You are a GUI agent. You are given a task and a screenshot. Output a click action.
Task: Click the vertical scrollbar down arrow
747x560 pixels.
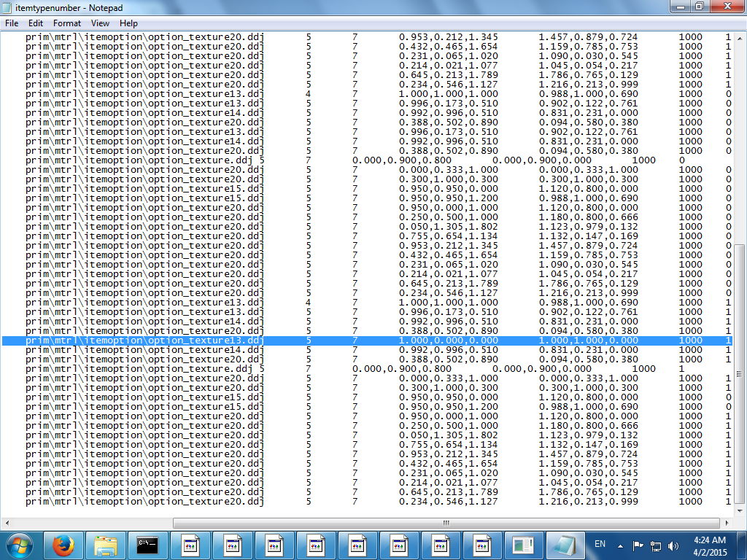point(740,511)
